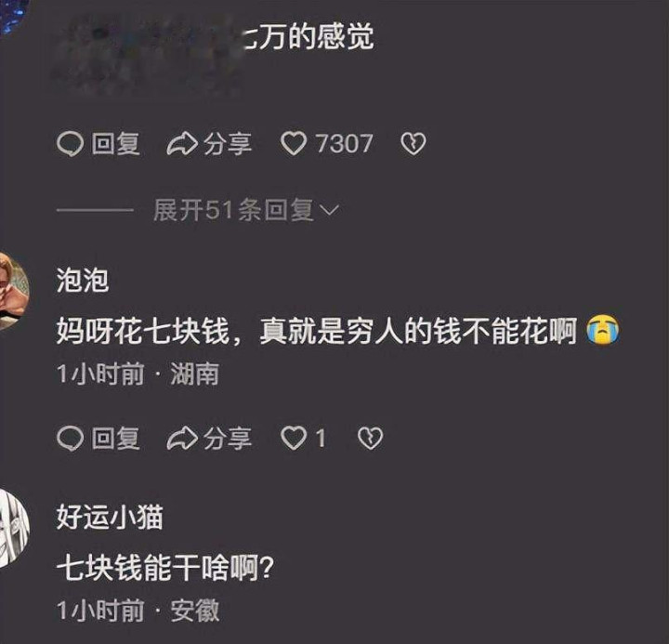Tap the 分享 label under the top comment

click(x=228, y=143)
